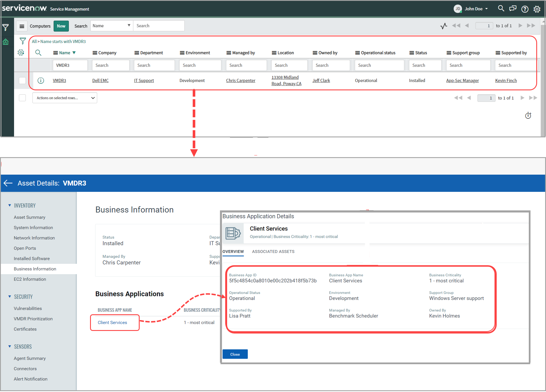The height and width of the screenshot is (392, 546).
Task: Click the refresh timer icon below pagination
Action: coord(528,116)
